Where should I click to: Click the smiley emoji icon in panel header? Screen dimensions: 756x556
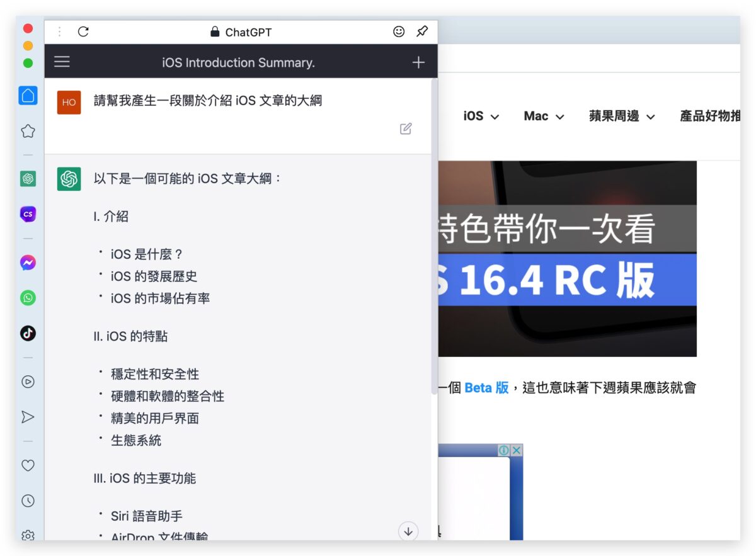(399, 31)
